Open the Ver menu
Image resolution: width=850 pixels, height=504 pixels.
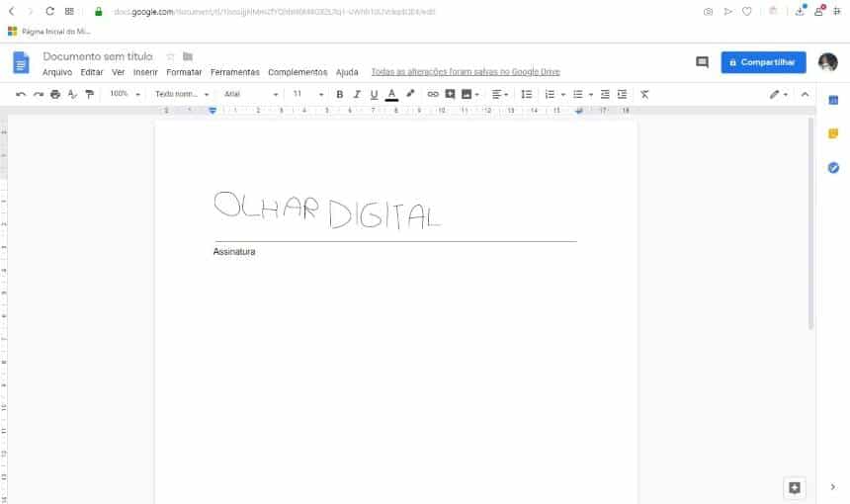click(x=119, y=72)
